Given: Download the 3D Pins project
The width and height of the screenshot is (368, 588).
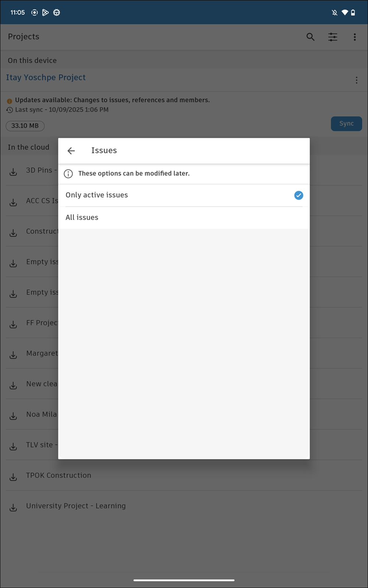Looking at the screenshot, I should (x=13, y=172).
